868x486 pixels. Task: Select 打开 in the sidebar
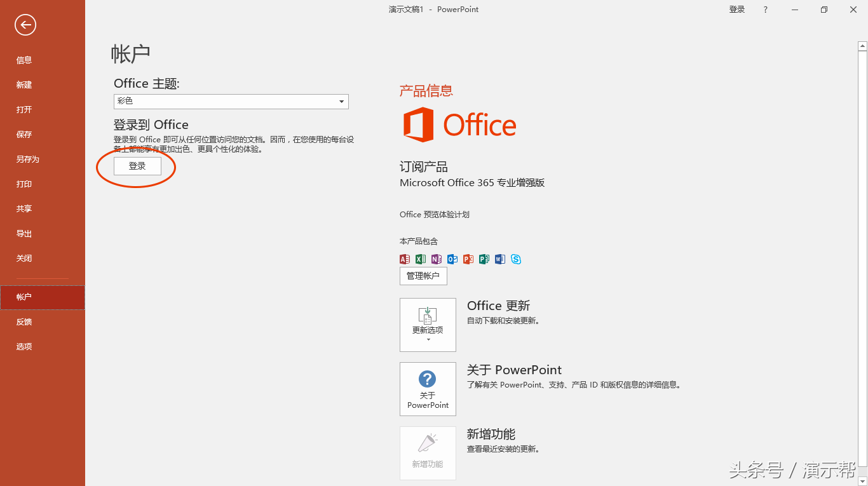pyautogui.click(x=43, y=110)
